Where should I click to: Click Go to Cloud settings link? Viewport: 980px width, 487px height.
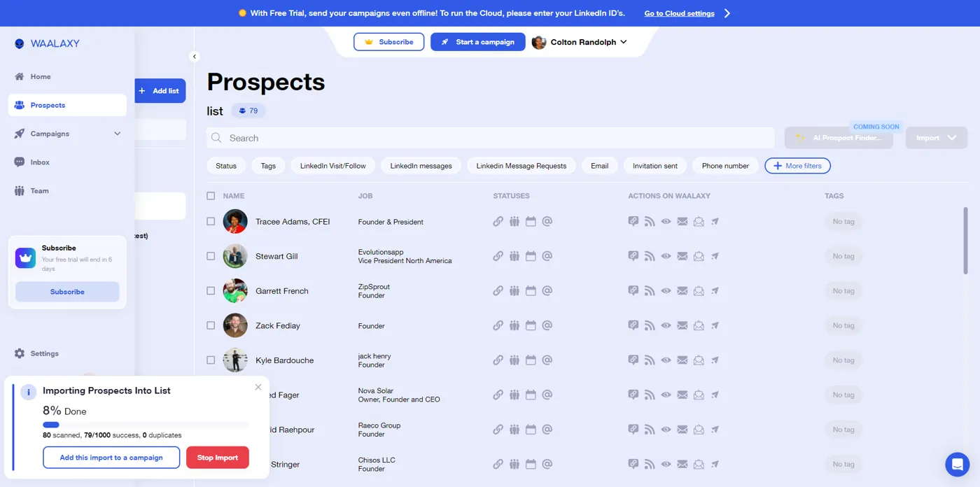pos(679,13)
